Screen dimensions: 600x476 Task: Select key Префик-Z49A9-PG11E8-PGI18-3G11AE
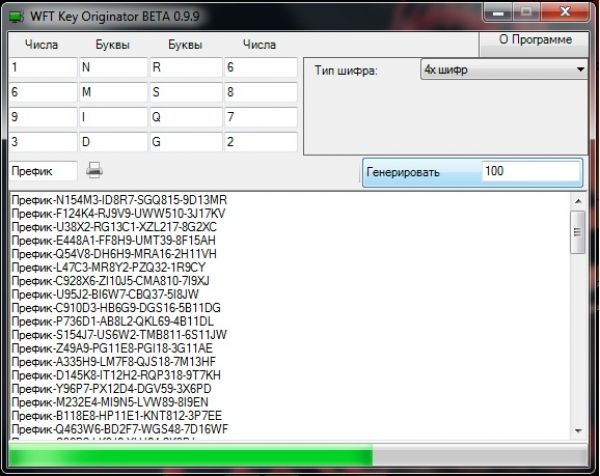pyautogui.click(x=112, y=348)
